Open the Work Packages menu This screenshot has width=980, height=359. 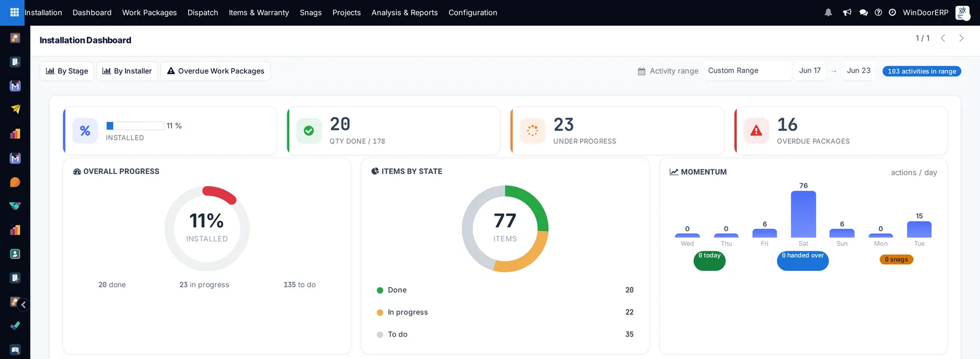(149, 12)
